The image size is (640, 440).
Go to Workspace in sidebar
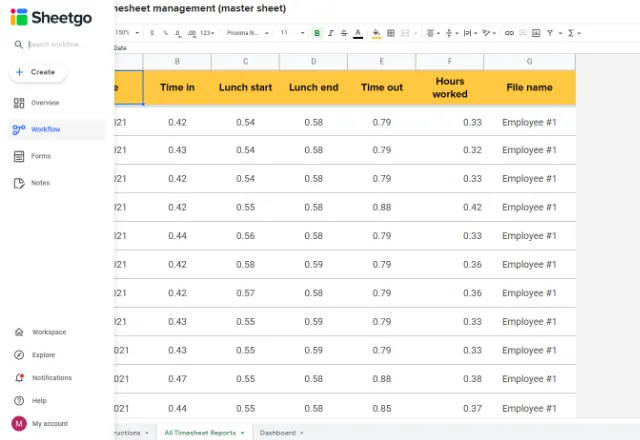48,332
